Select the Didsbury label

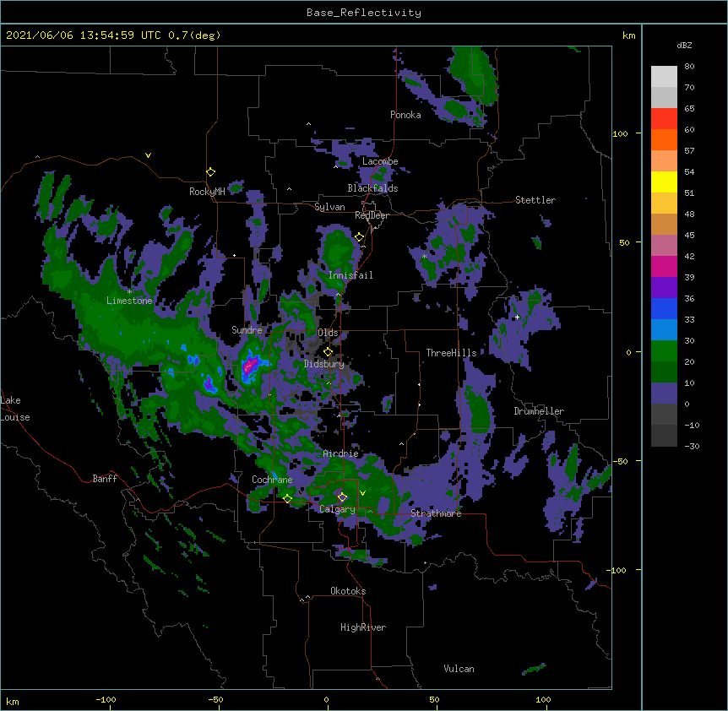[x=324, y=364]
